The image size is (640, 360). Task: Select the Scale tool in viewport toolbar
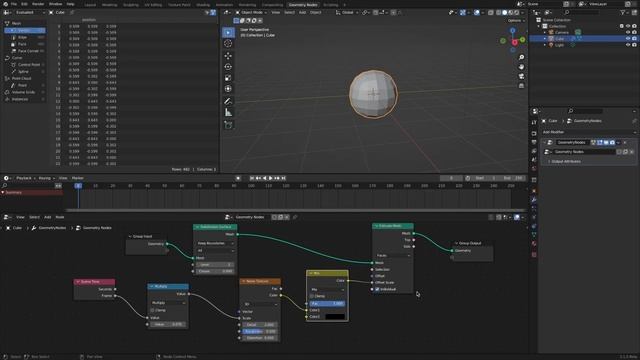[x=228, y=78]
